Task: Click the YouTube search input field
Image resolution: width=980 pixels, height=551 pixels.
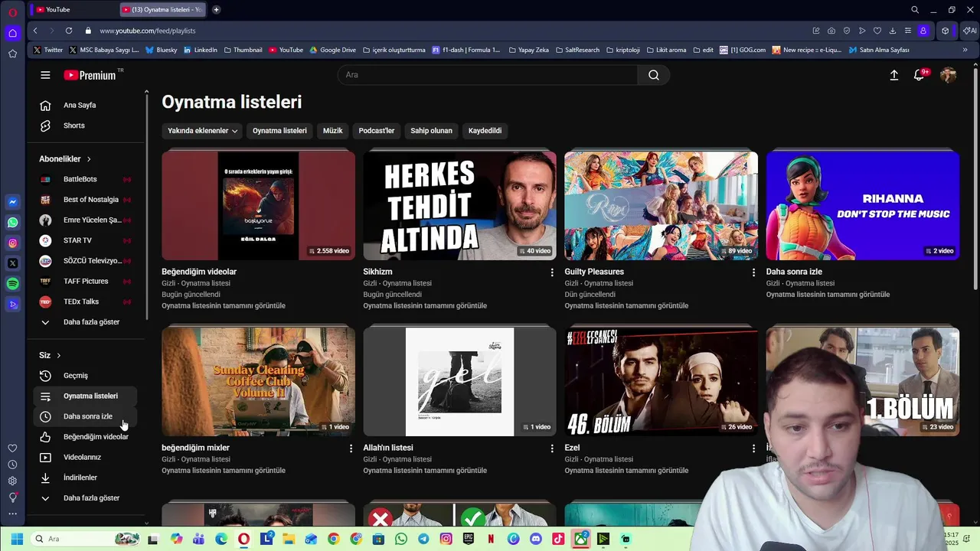Action: (488, 75)
